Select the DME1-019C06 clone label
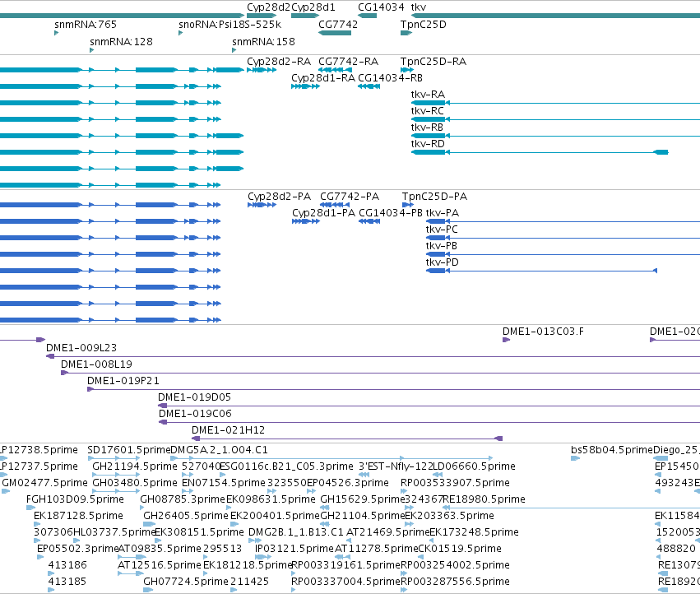This screenshot has height=594, width=700. [195, 414]
